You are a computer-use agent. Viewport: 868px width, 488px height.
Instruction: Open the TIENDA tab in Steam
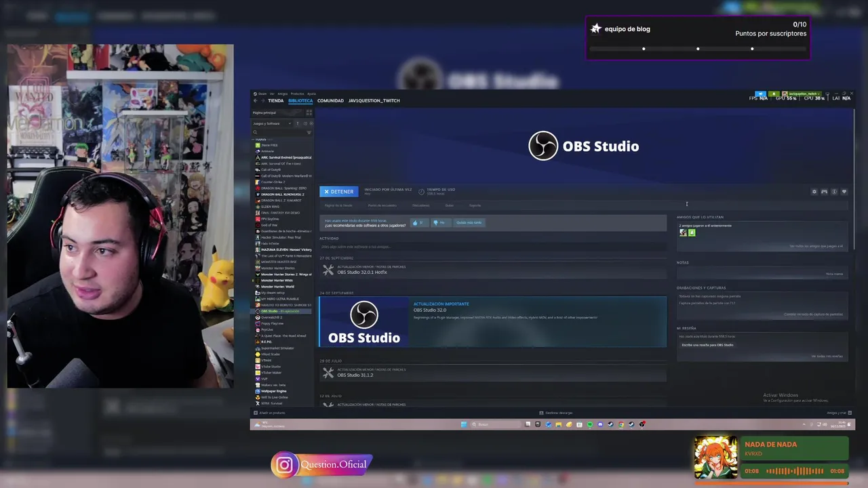coord(275,100)
